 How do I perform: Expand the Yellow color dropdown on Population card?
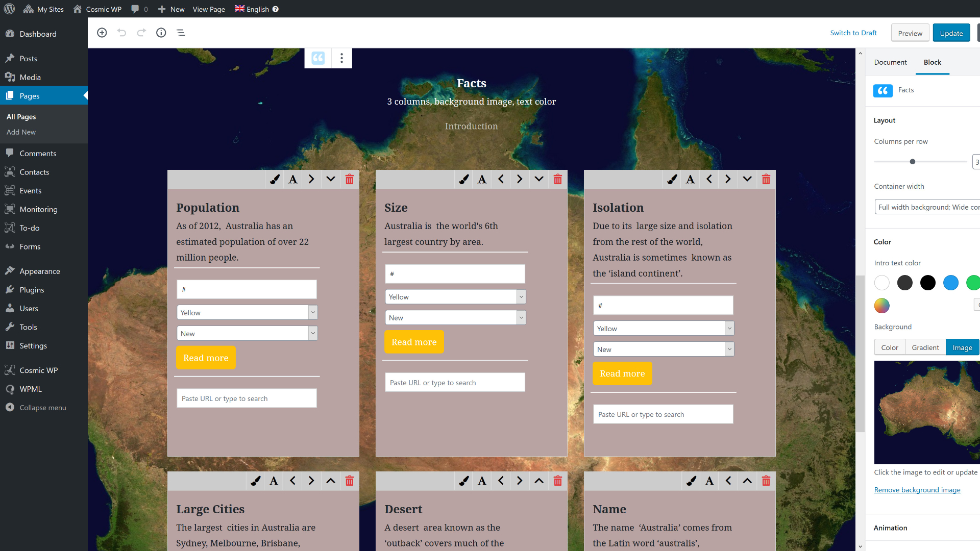tap(312, 312)
